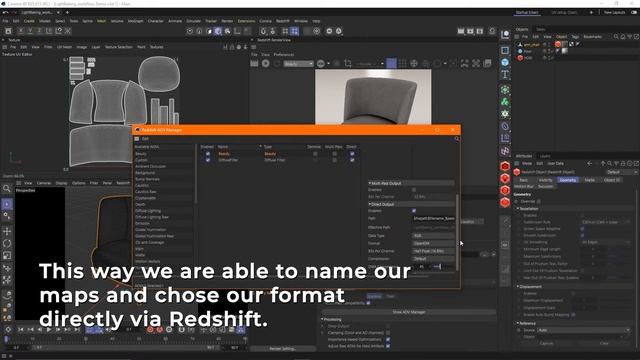Switch to the Geometry tab

(568, 180)
